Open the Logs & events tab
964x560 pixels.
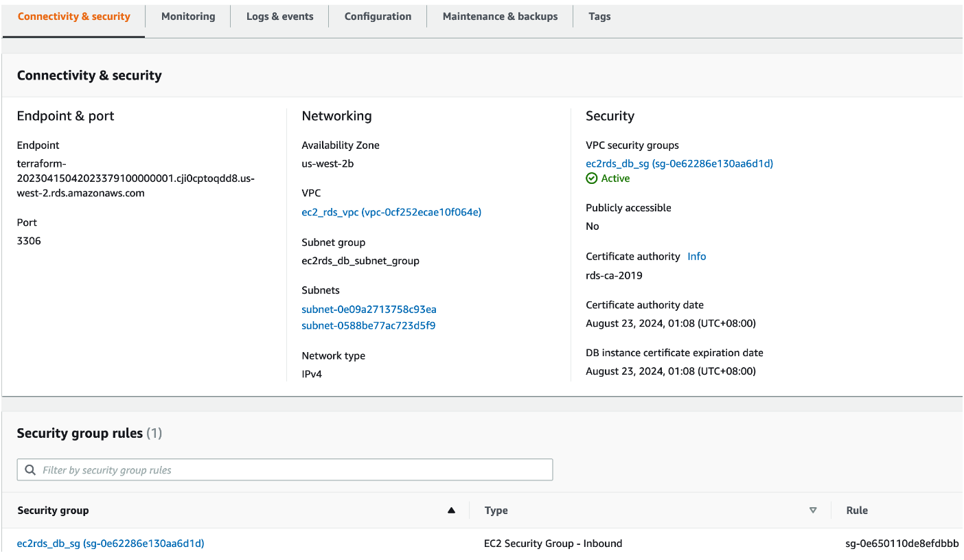point(279,16)
